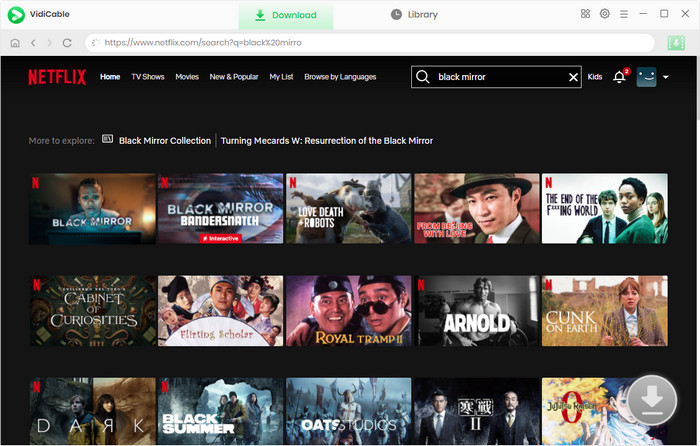Click the floating round download button

(652, 400)
